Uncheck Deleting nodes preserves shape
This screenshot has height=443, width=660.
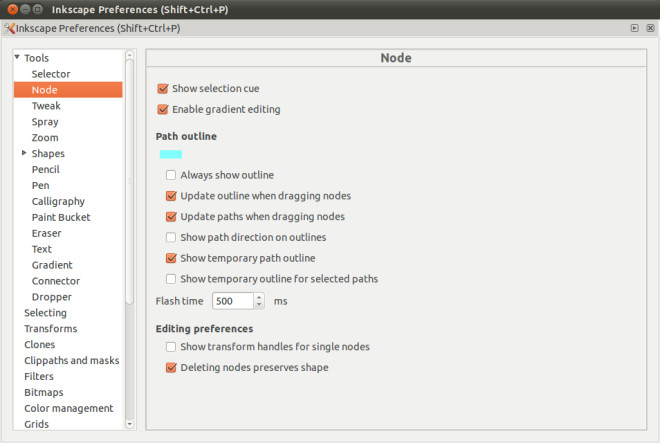pyautogui.click(x=171, y=367)
